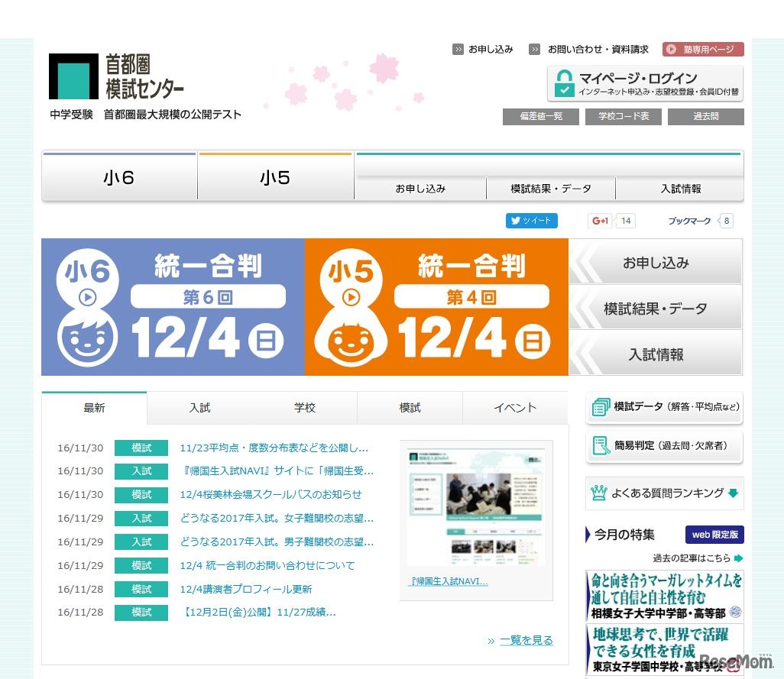
Task: Click the arrow icon beside お申し込み at top
Action: point(458,49)
